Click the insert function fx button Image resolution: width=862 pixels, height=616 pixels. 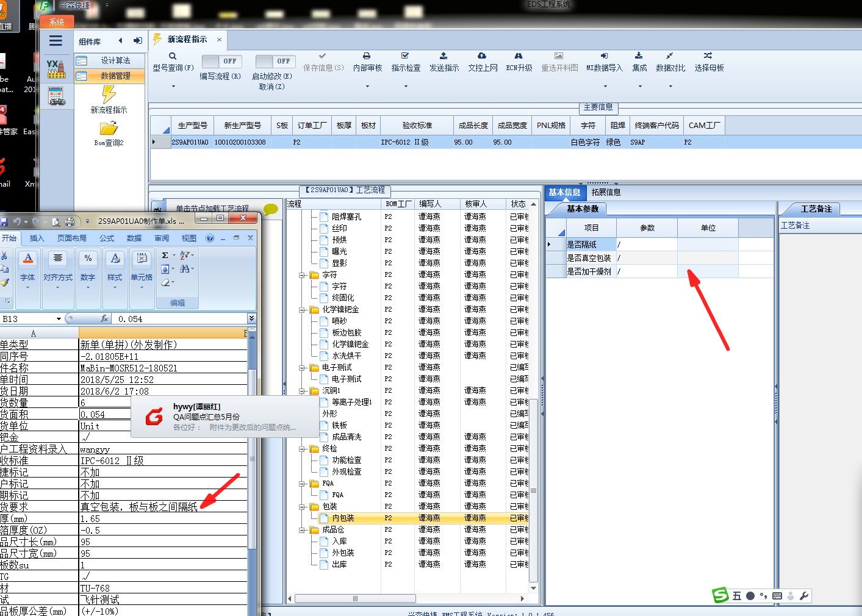(x=104, y=318)
